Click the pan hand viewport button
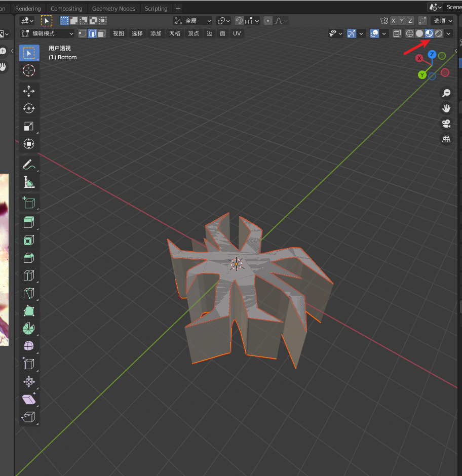This screenshot has height=476, width=462. (446, 108)
